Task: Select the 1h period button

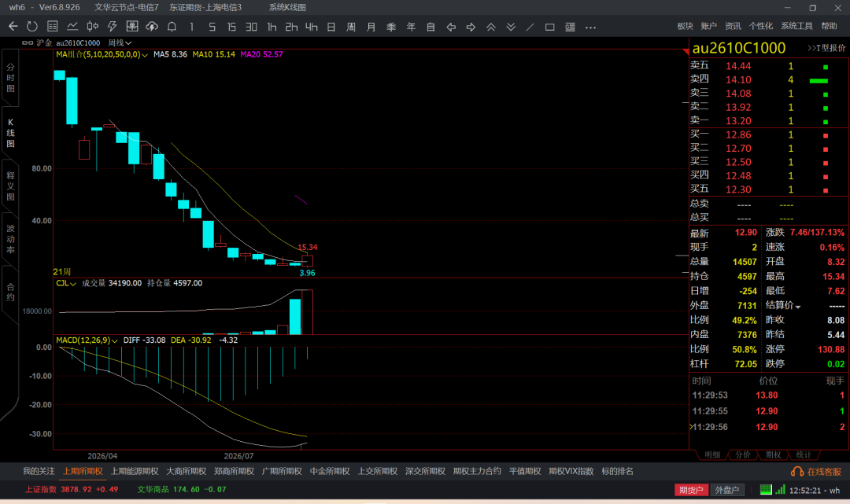Action: tap(272, 27)
